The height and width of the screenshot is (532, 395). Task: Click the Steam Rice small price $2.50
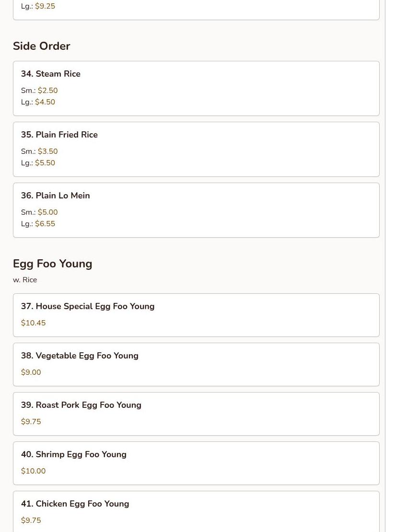pos(47,91)
